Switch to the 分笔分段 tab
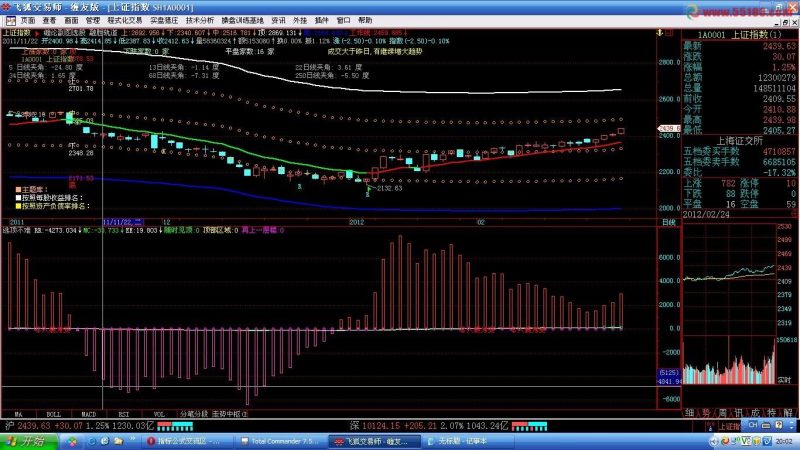 tap(194, 414)
